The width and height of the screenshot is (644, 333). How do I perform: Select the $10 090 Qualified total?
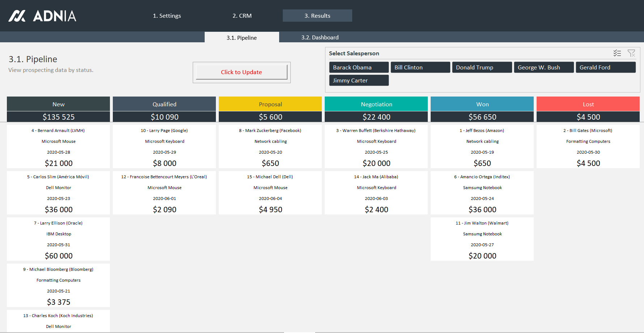[x=164, y=117]
